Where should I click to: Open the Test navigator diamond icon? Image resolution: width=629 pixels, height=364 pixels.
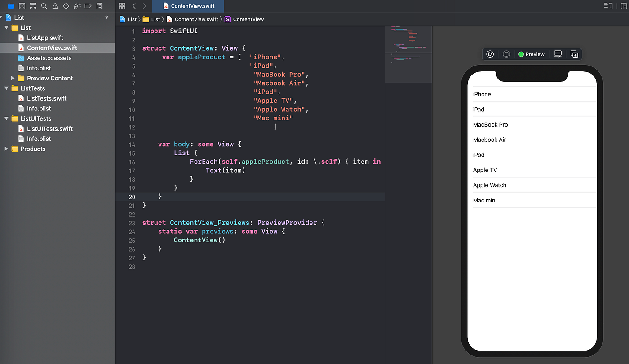(x=66, y=6)
